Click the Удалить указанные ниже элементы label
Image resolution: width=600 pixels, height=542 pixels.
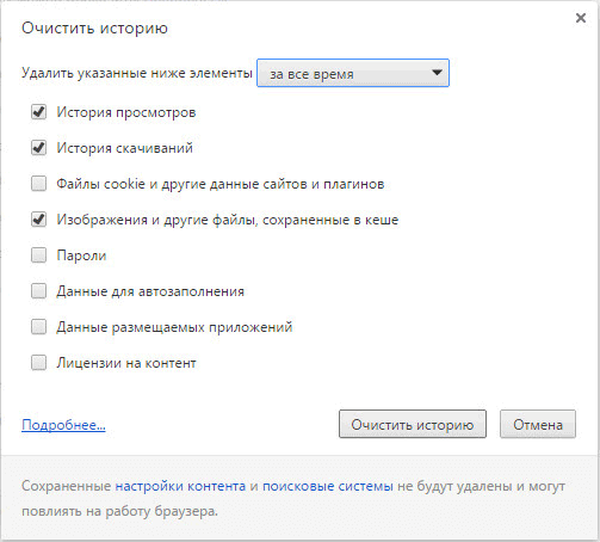click(x=136, y=73)
